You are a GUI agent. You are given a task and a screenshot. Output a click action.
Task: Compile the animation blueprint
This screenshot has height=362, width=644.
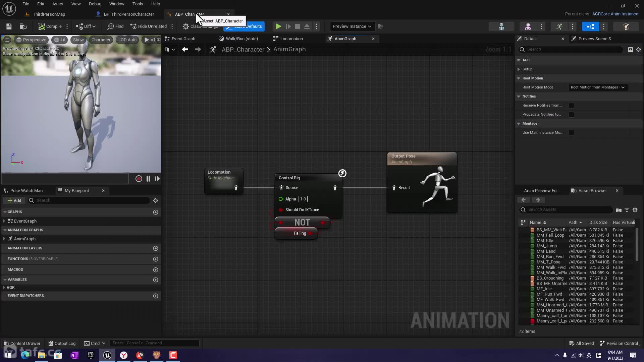coord(50,26)
